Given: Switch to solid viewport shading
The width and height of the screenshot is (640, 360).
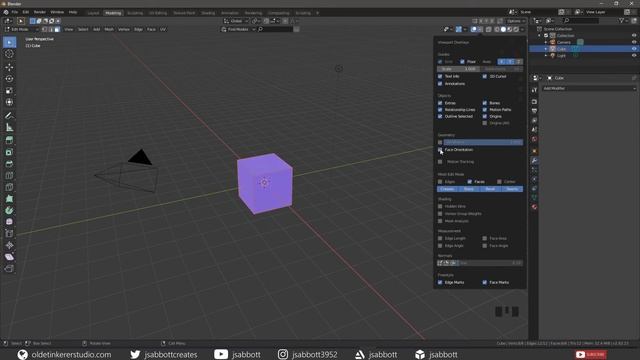Looking at the screenshot, I should [503, 29].
